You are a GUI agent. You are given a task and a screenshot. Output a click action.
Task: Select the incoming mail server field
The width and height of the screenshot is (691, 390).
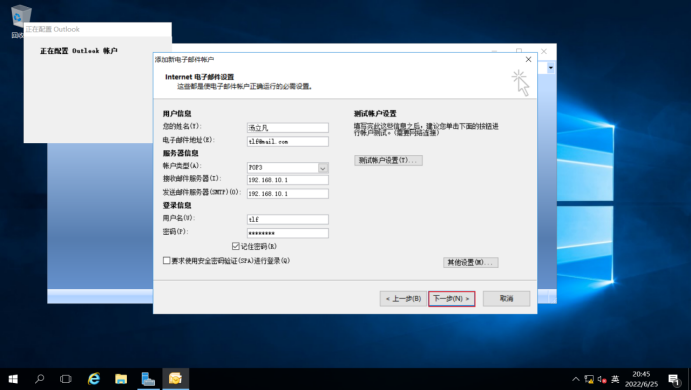pos(288,180)
